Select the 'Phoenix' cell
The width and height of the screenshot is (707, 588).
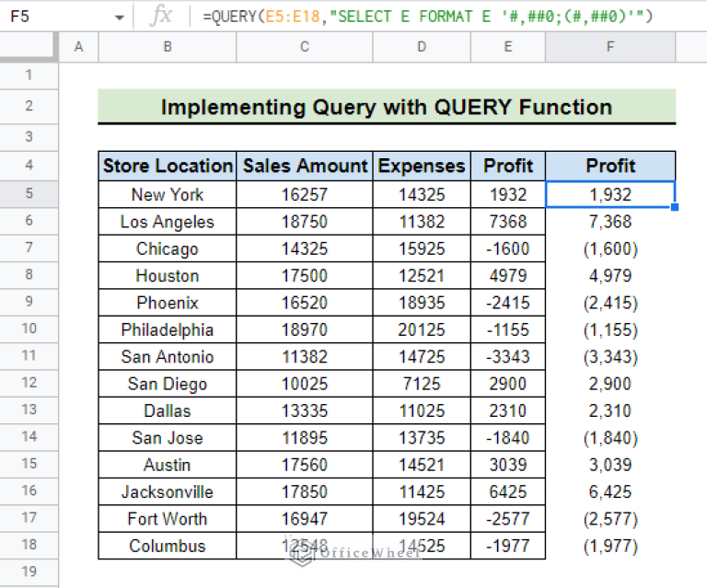coord(168,303)
